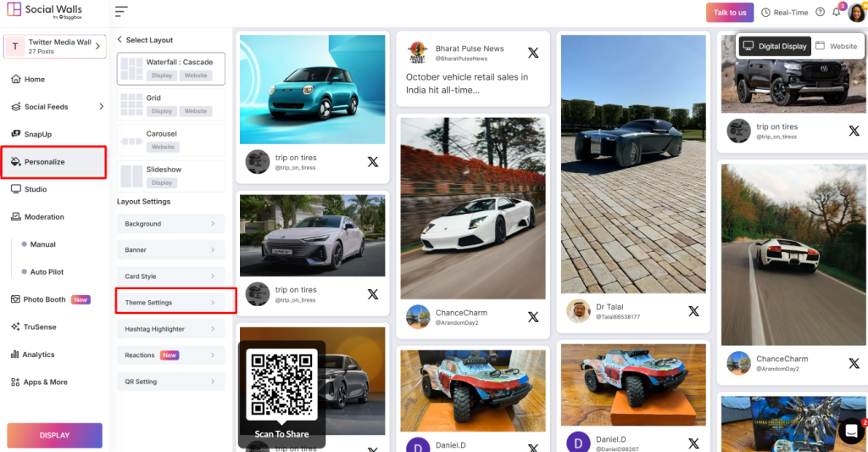This screenshot has height=452, width=868.
Task: Click X icon on Dr Talal post
Action: (x=693, y=311)
